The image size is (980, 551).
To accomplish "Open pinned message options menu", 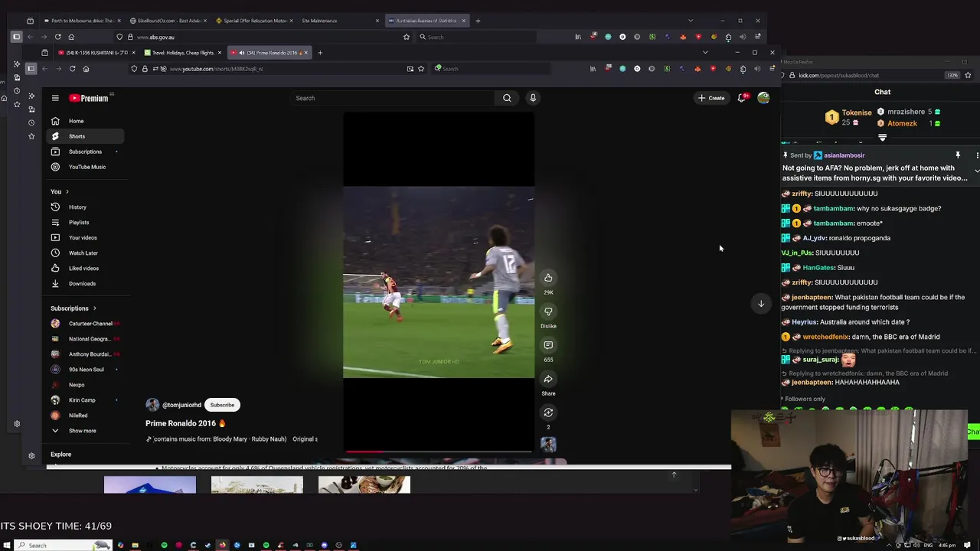I will click(977, 155).
